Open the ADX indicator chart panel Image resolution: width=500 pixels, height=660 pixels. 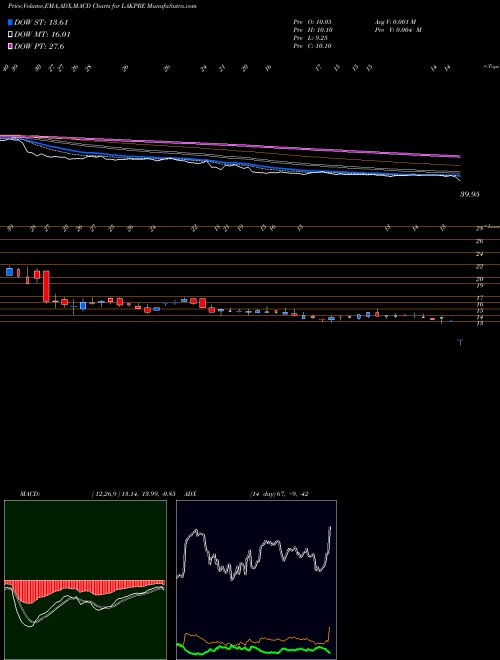[256, 580]
